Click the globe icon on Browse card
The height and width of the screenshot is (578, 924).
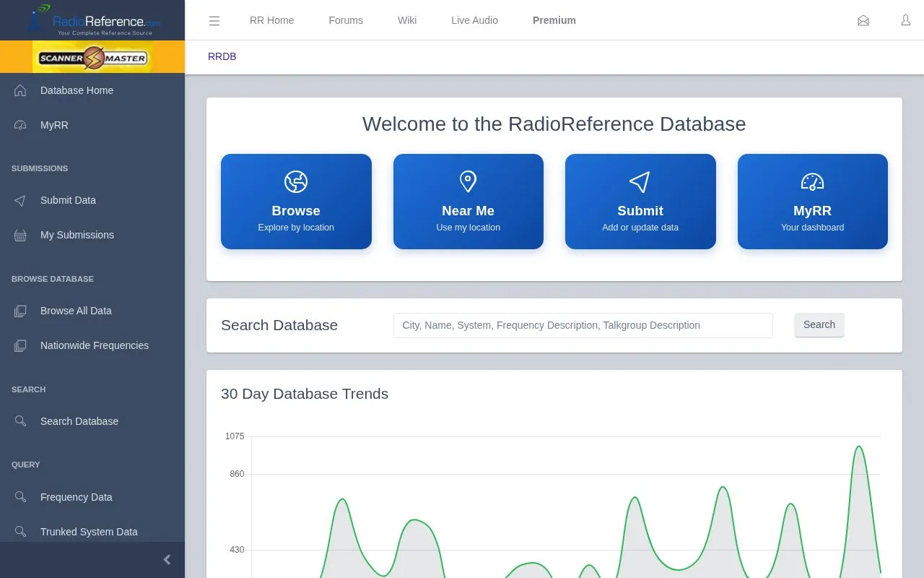pyautogui.click(x=296, y=181)
